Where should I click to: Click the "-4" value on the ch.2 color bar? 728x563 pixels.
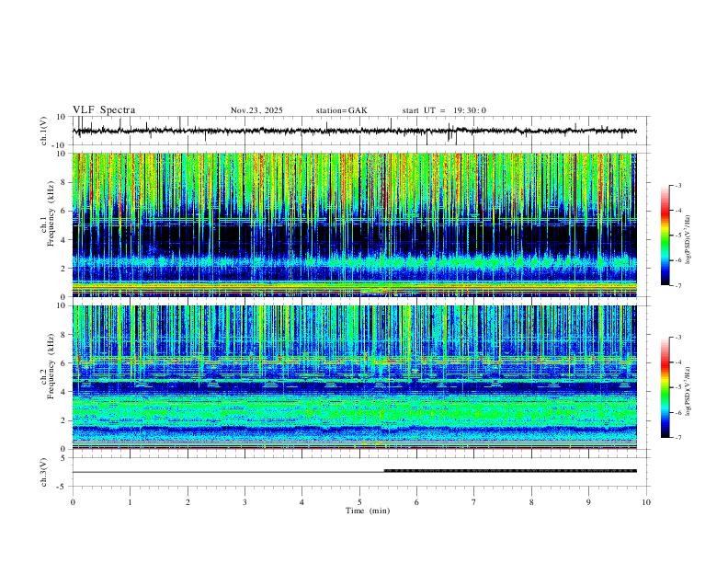(677, 362)
